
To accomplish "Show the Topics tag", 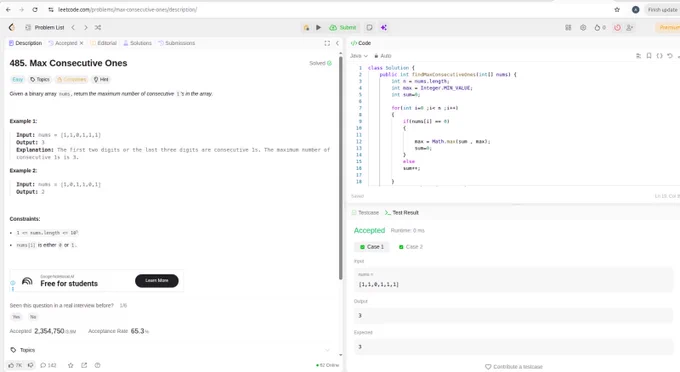I will [39, 79].
